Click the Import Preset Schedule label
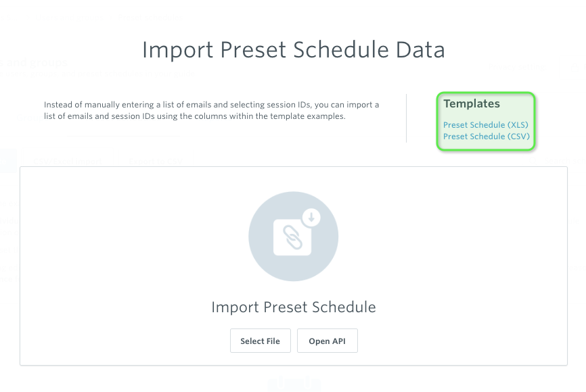 point(294,307)
